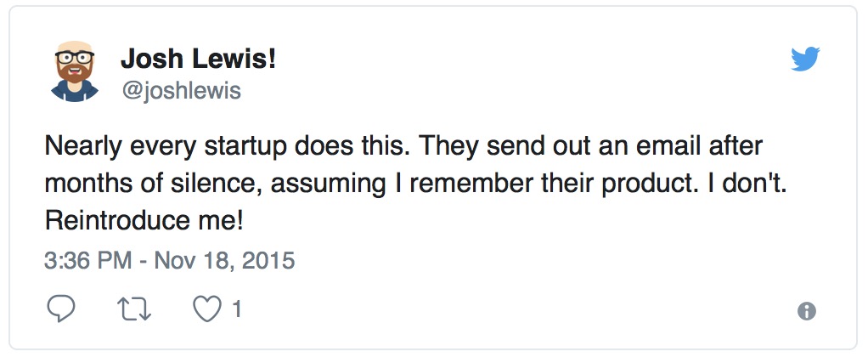
Task: Select the Nov 18, 2015 date text
Action: pyautogui.click(x=225, y=261)
